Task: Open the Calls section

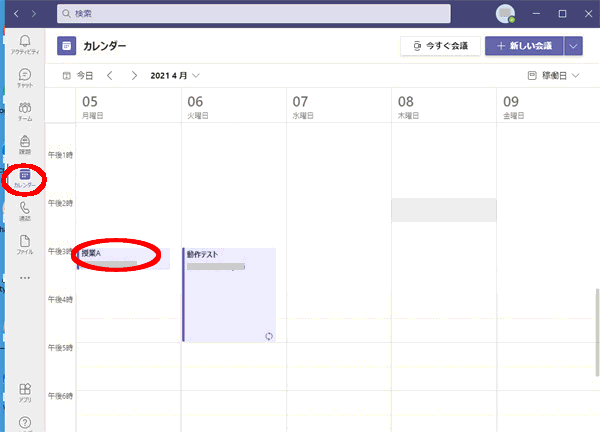Action: tap(24, 211)
